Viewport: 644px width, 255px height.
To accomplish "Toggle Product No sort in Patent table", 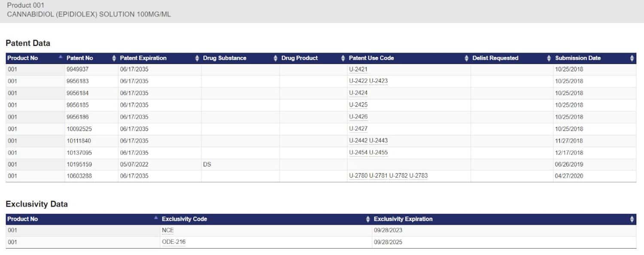I will 60,57.
